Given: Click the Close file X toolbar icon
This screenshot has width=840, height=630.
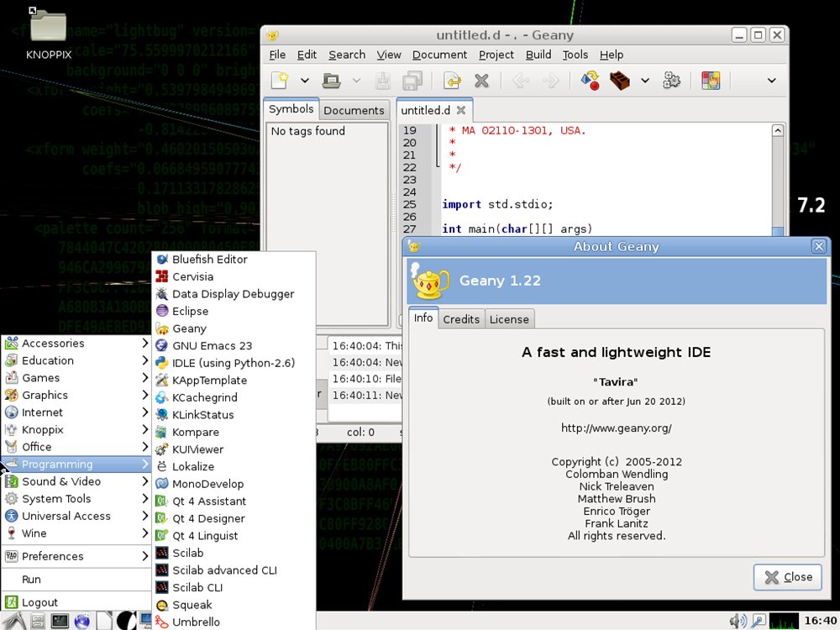Looking at the screenshot, I should click(481, 81).
